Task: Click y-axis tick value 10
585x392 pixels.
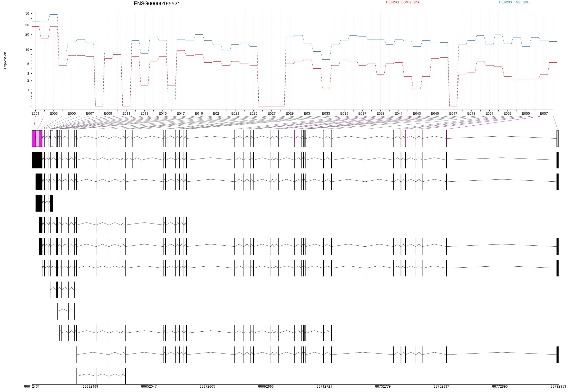Action: 27,50
